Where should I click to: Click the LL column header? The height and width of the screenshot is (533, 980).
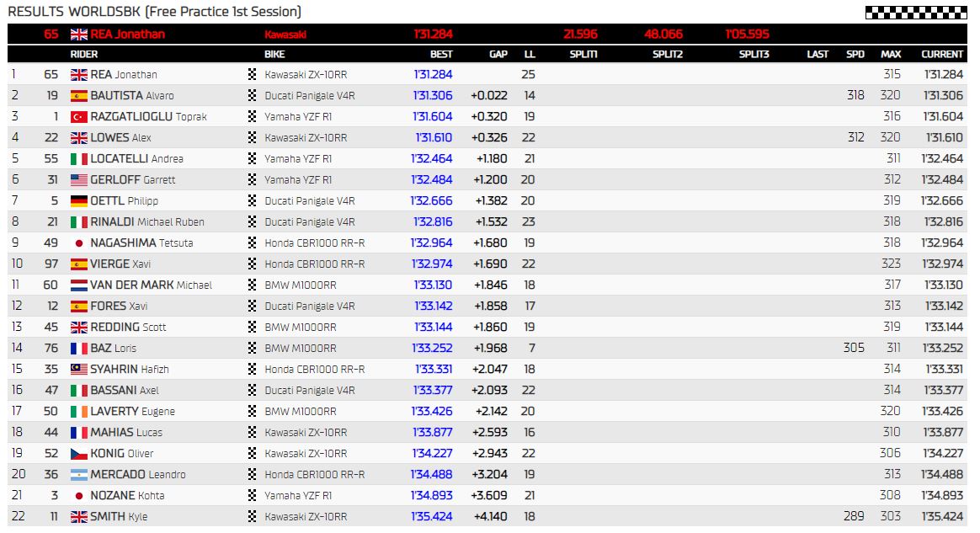[530, 55]
